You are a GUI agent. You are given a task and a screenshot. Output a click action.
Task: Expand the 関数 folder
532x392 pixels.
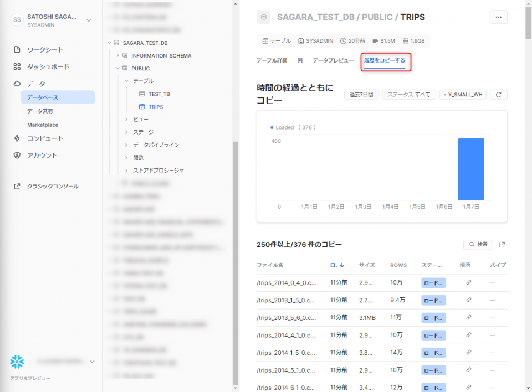126,158
